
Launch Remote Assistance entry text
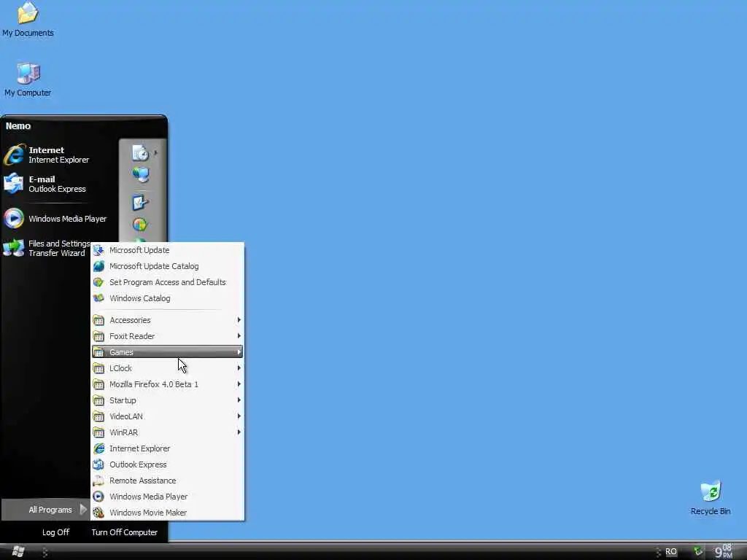(x=142, y=481)
